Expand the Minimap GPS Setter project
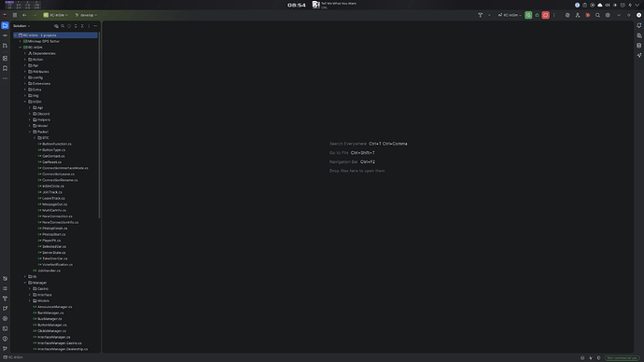This screenshot has width=644, height=362. pos(21,41)
